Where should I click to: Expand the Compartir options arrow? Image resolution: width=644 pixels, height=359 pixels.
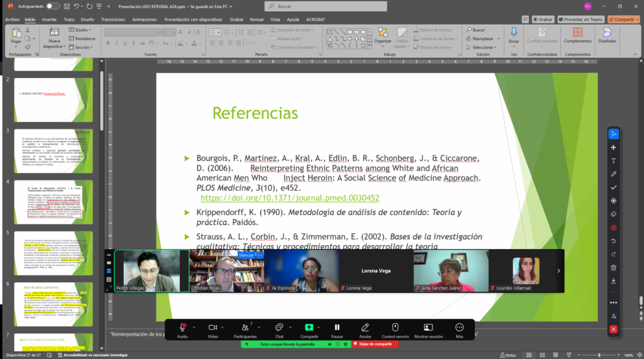coord(318,328)
